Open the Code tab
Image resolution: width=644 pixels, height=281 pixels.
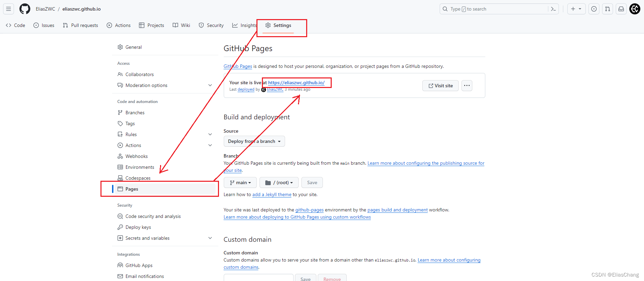tap(16, 25)
